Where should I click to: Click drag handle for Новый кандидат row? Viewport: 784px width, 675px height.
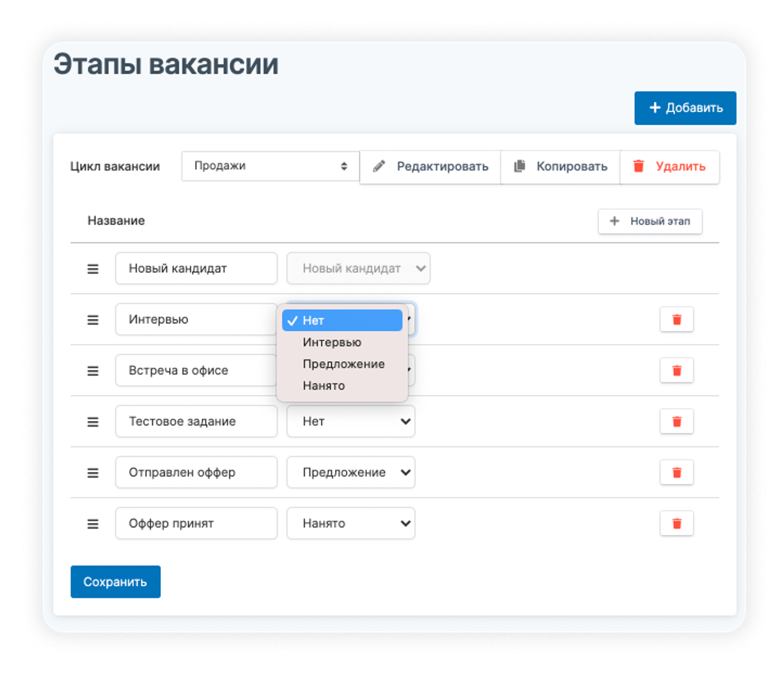[93, 269]
